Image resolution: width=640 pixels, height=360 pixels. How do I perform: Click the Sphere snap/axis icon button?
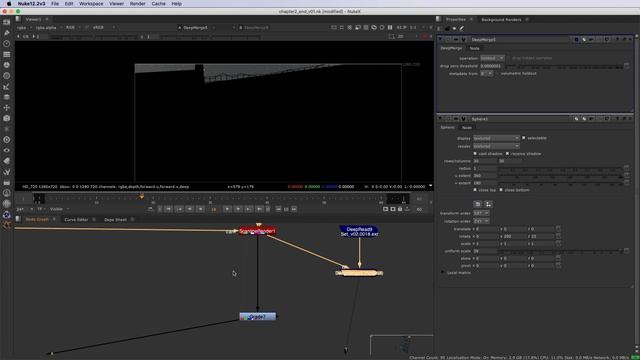(488, 204)
